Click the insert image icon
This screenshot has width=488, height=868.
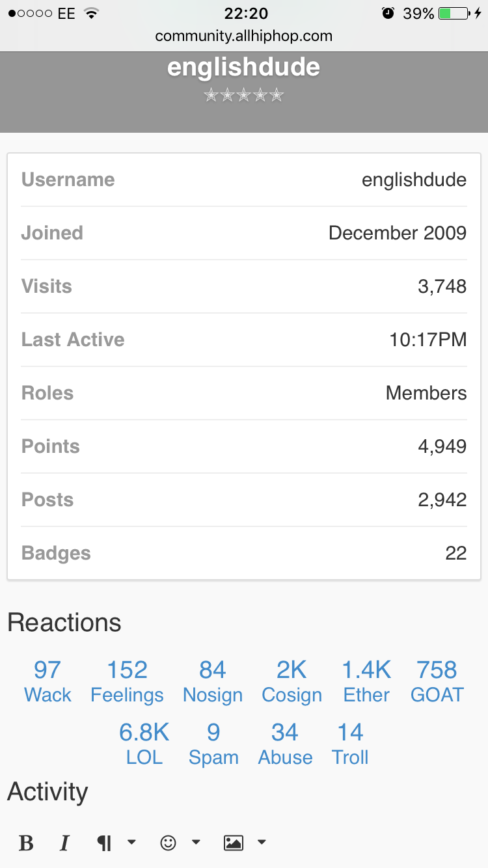233,843
